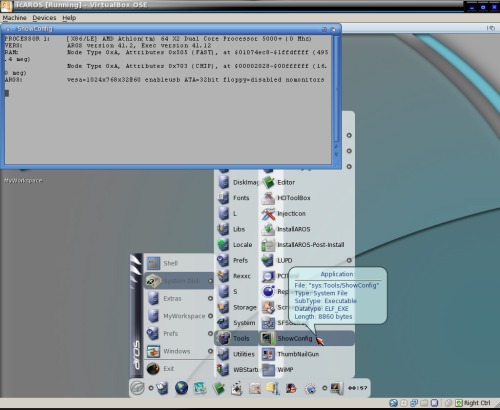Open the Shell icon in AROS menu
Screen dimensions: 500x410
[x=153, y=263]
